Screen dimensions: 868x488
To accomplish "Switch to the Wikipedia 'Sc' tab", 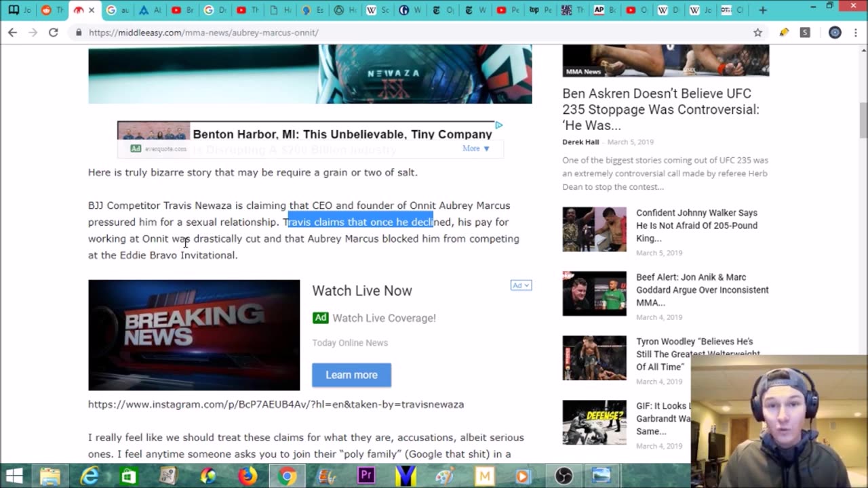I will point(376,10).
